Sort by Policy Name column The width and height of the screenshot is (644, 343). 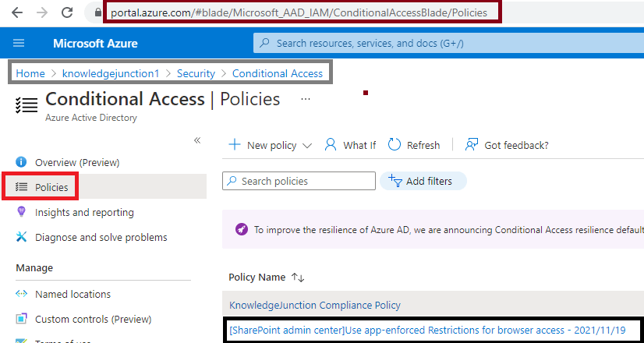[x=267, y=278]
